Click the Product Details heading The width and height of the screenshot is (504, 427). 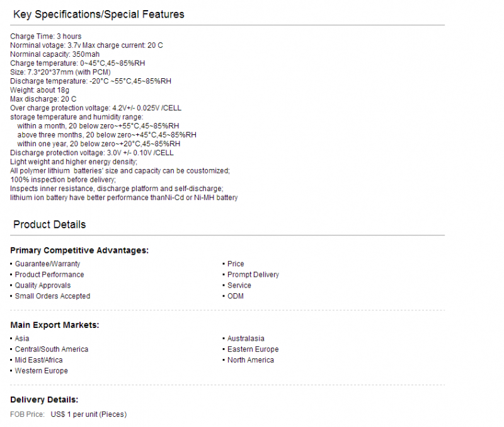[50, 225]
